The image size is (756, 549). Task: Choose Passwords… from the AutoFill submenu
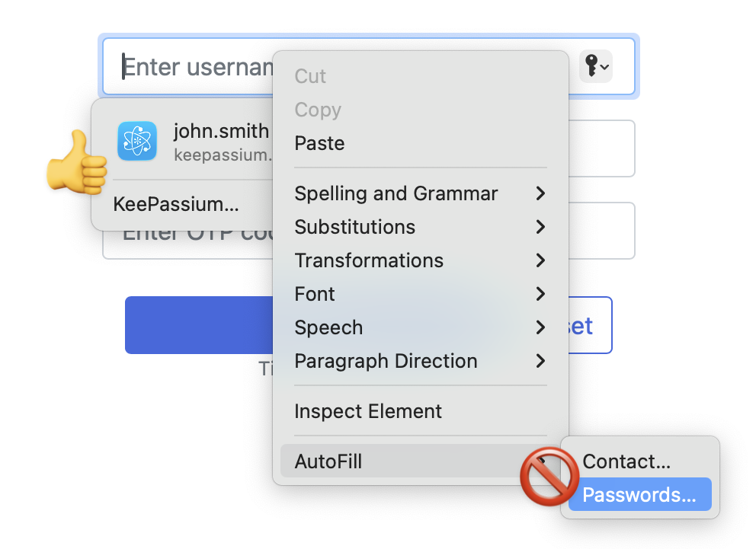point(639,494)
